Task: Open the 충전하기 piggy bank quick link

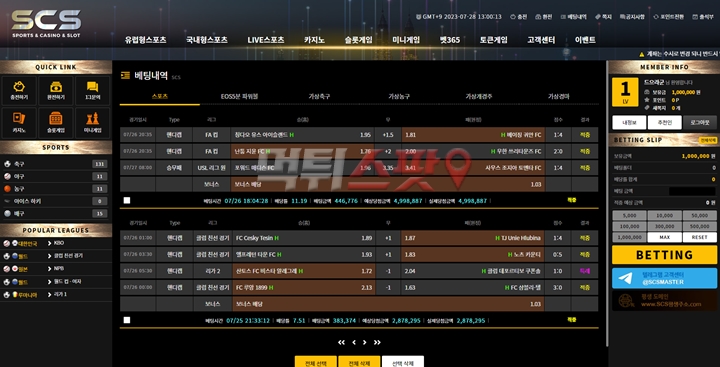Action: pos(19,91)
